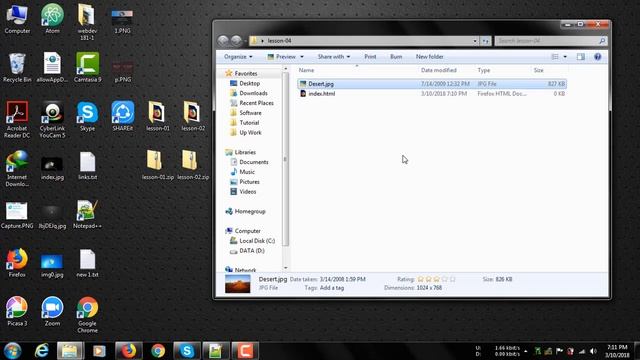Image resolution: width=640 pixels, height=360 pixels.
Task: Open Desktop under Favorites
Action: coord(249,83)
